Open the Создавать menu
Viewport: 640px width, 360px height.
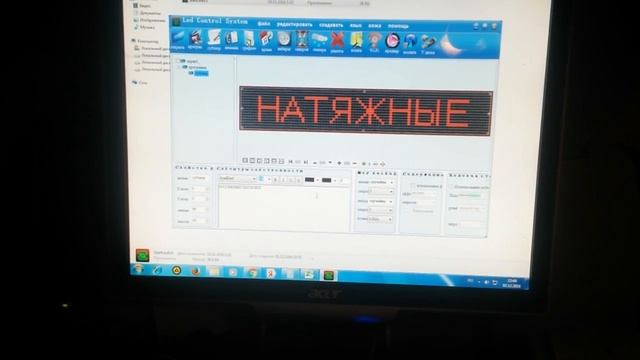[331, 25]
